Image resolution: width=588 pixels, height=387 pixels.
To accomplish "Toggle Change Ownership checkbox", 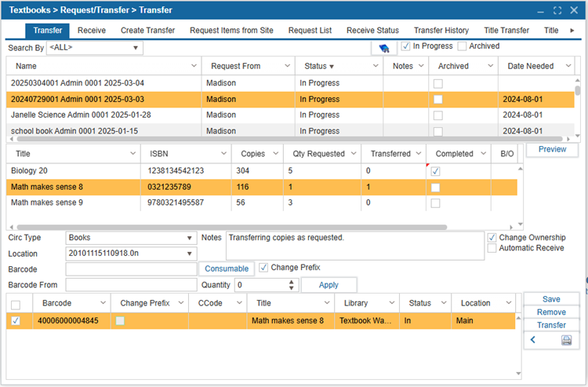I will coord(492,238).
